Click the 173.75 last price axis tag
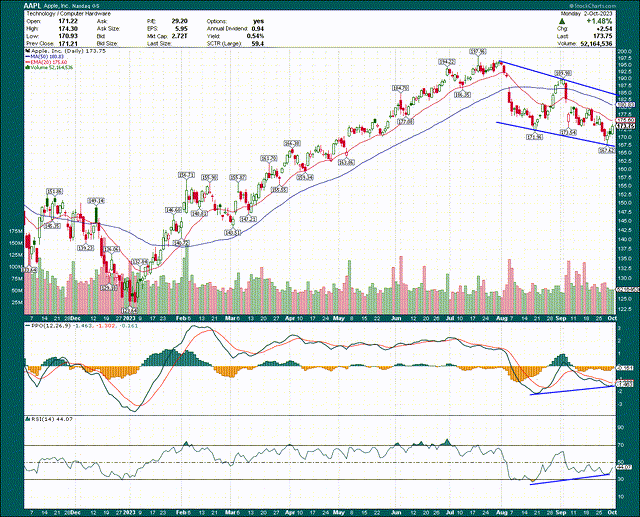This screenshot has width=640, height=517. (x=625, y=126)
